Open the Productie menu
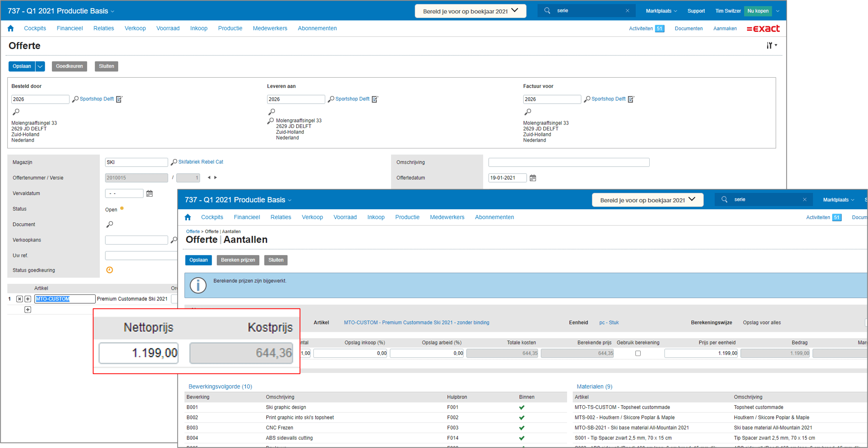868x448 pixels. point(230,28)
